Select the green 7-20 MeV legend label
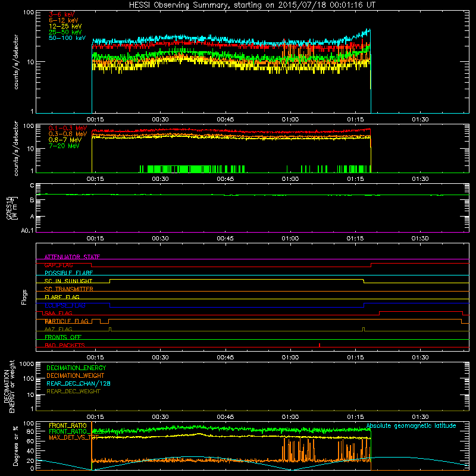 point(64,146)
